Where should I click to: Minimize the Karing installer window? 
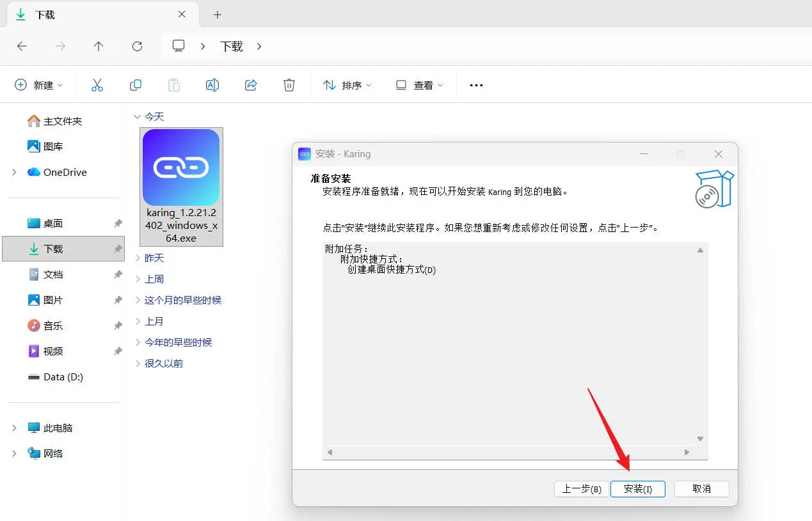click(x=644, y=154)
